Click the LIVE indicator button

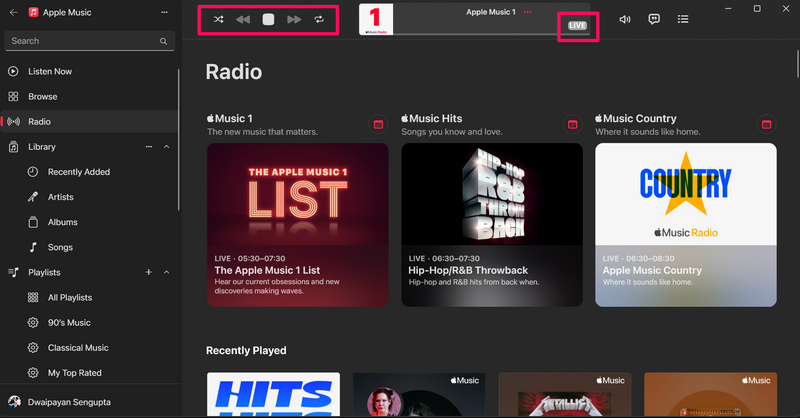(x=578, y=24)
